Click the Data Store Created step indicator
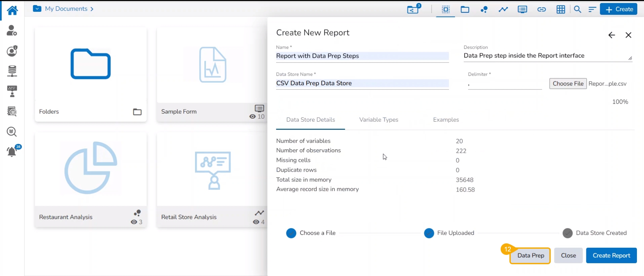The image size is (644, 276). click(567, 233)
